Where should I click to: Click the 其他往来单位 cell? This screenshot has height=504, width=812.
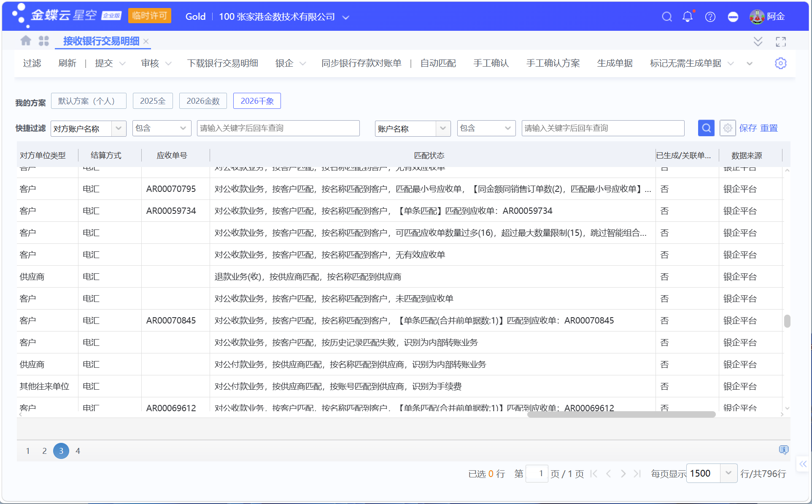[x=44, y=386]
